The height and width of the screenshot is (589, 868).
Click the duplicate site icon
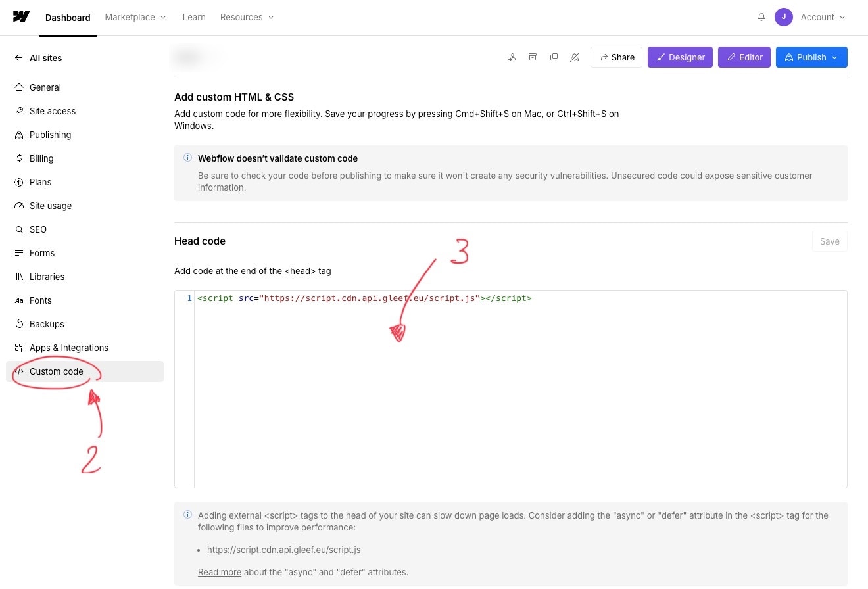(x=554, y=57)
